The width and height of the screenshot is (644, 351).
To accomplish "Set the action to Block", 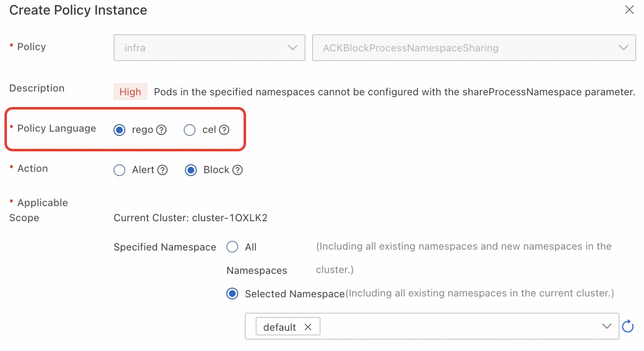I will click(191, 170).
